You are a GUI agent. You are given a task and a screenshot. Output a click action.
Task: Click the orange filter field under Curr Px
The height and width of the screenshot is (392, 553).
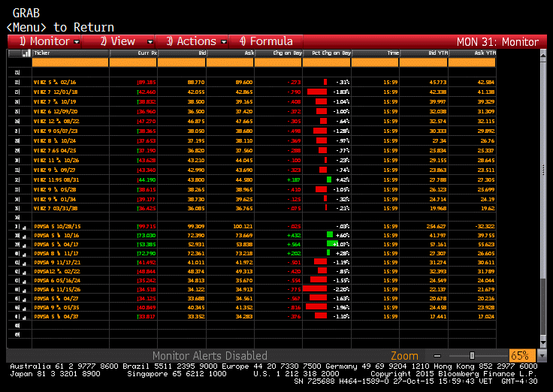pos(133,62)
